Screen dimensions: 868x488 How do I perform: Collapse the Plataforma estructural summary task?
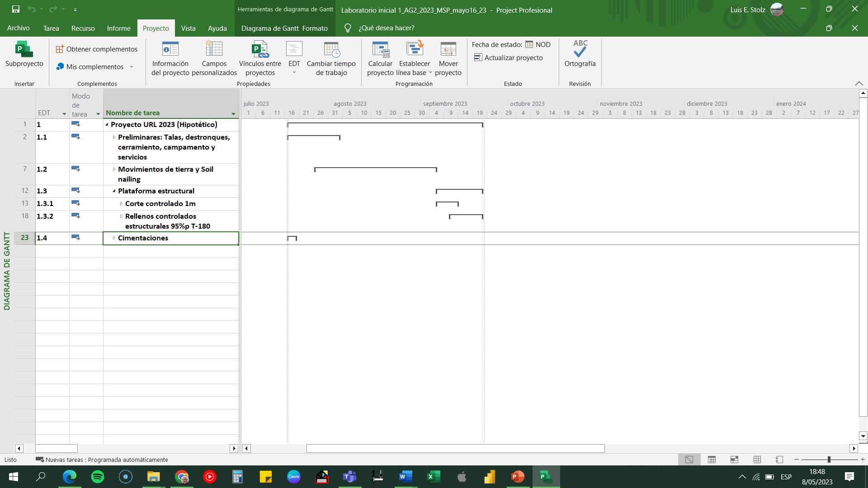pos(114,191)
